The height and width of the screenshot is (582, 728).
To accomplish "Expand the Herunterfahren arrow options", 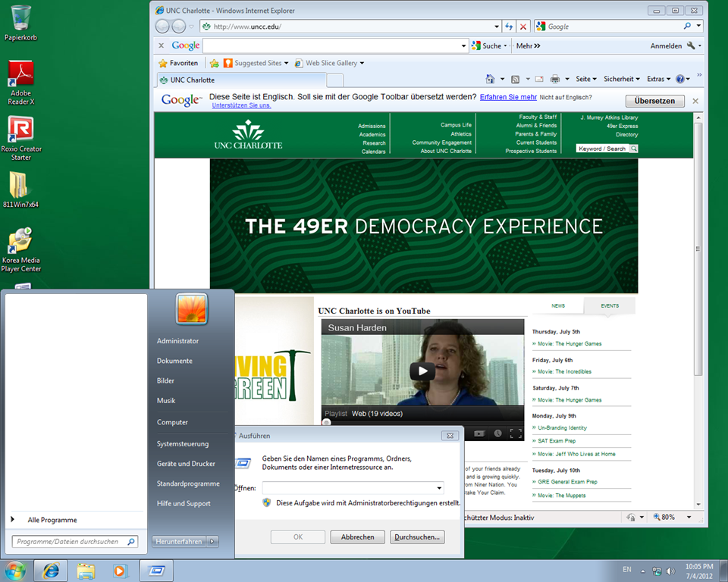I will click(213, 541).
